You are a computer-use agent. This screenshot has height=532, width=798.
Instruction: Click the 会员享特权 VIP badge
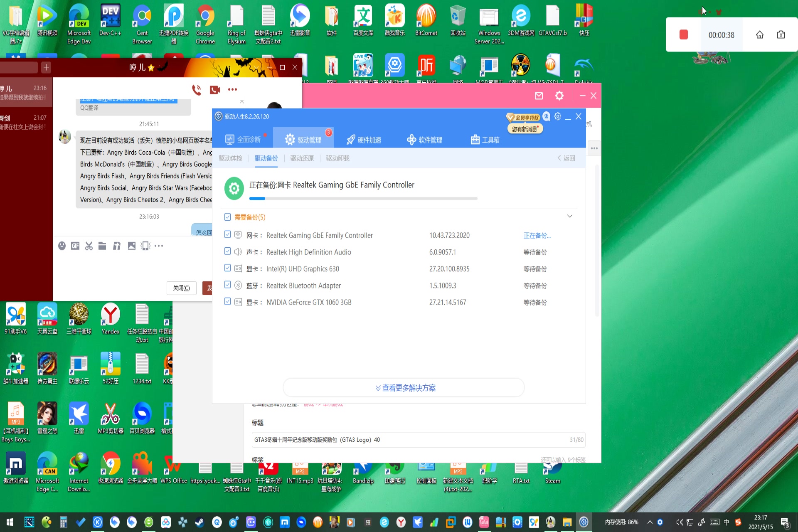[x=523, y=117]
